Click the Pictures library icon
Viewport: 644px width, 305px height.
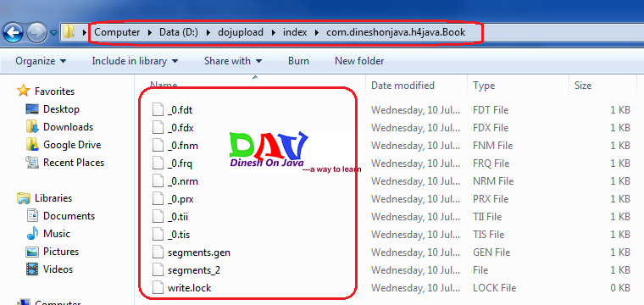coord(32,252)
